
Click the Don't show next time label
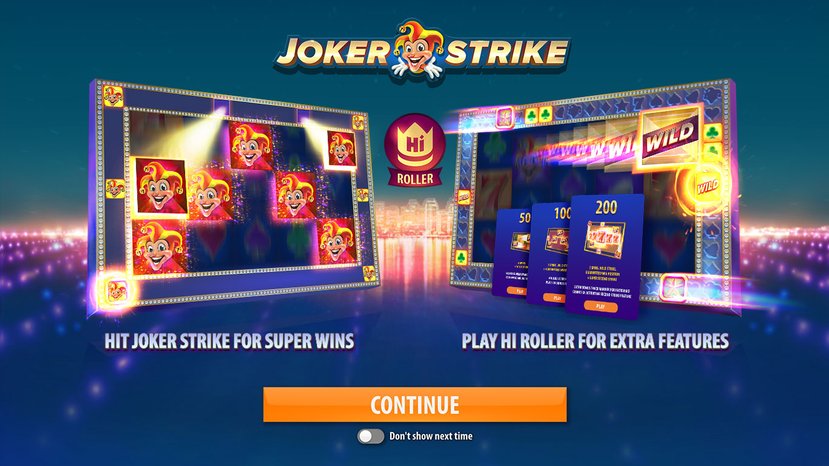coord(431,436)
